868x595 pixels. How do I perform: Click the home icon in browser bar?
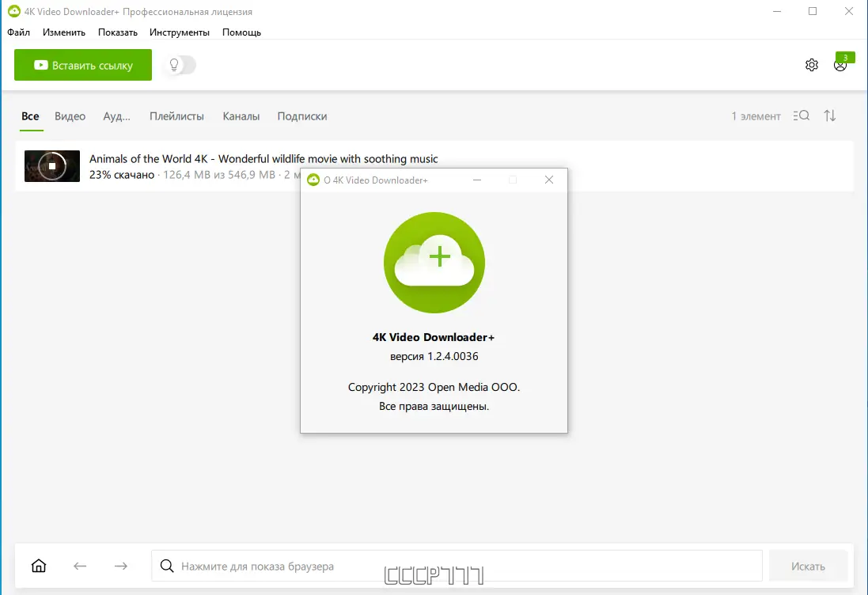coord(38,566)
